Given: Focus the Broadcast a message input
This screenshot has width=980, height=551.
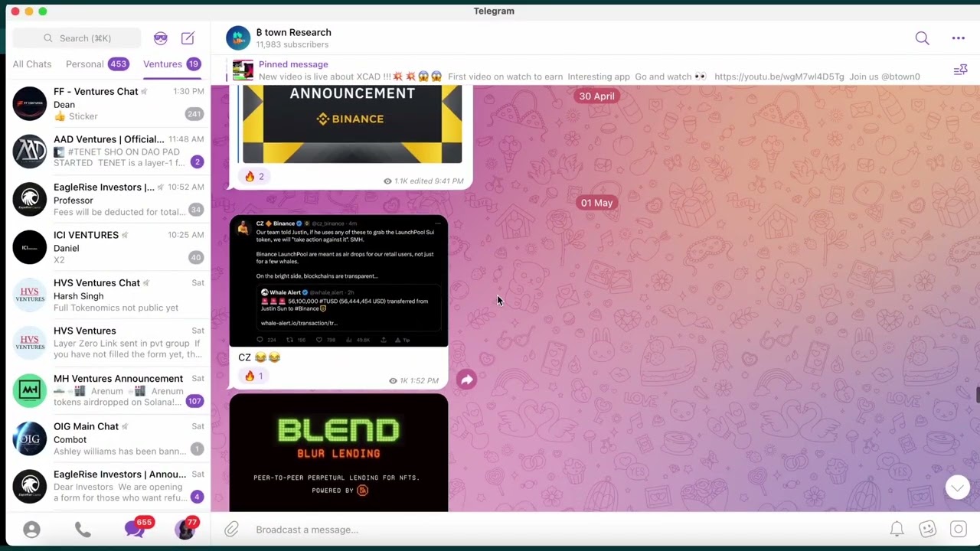Looking at the screenshot, I should (x=567, y=530).
